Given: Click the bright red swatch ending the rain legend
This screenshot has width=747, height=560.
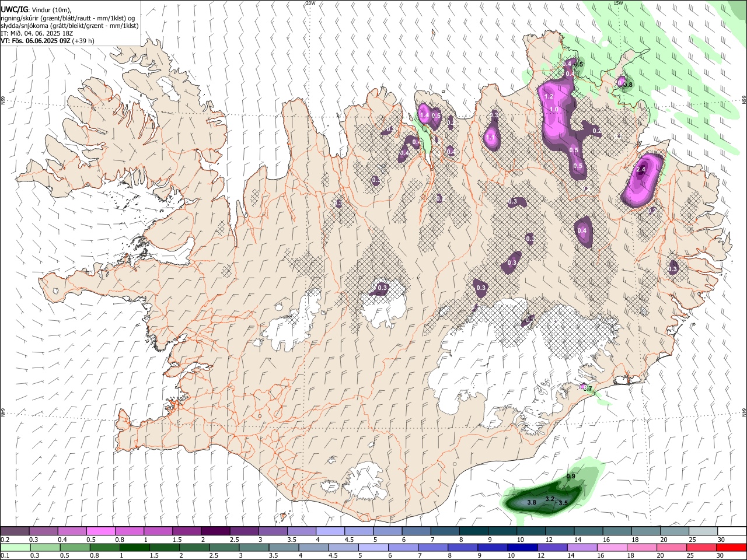Looking at the screenshot, I should pos(731,548).
